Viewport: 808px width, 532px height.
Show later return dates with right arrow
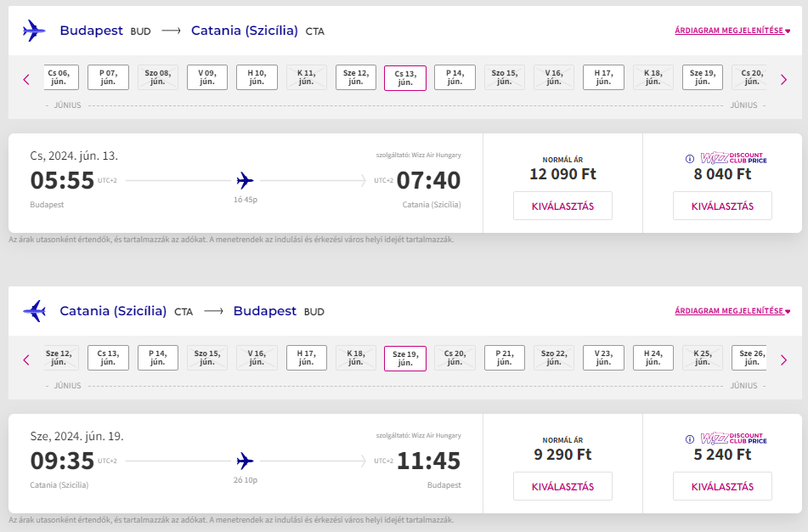pyautogui.click(x=783, y=359)
